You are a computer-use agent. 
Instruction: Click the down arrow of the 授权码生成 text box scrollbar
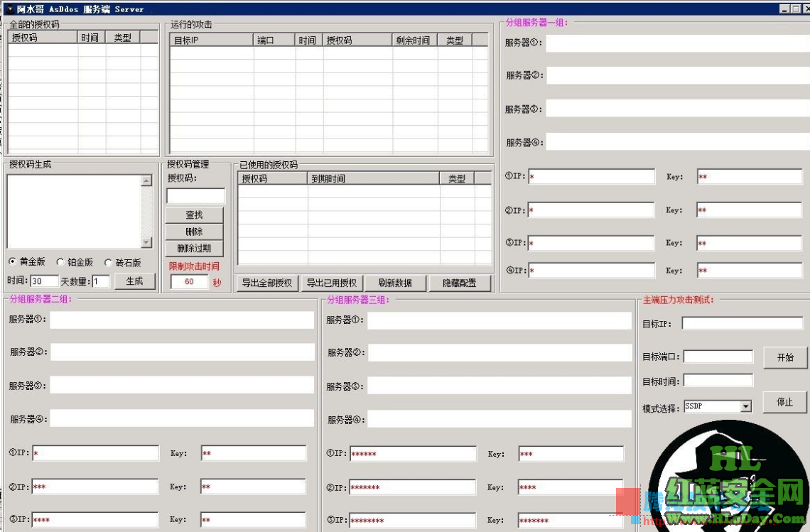(146, 242)
